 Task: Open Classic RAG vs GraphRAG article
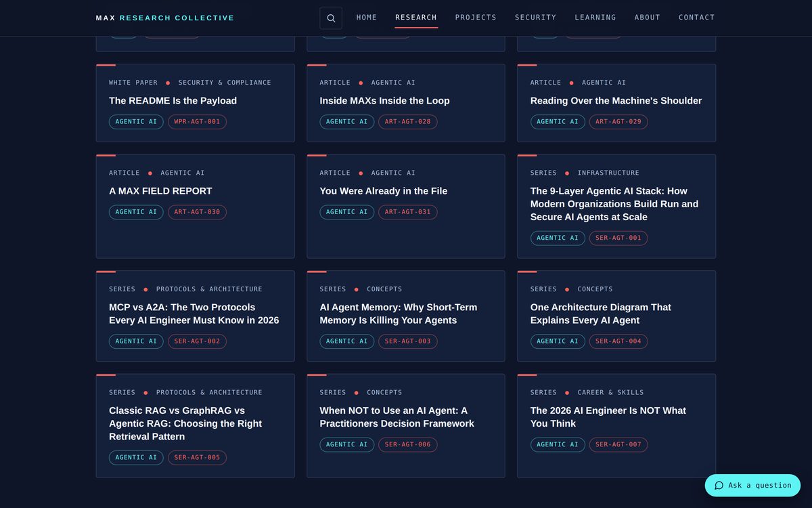pyautogui.click(x=185, y=423)
